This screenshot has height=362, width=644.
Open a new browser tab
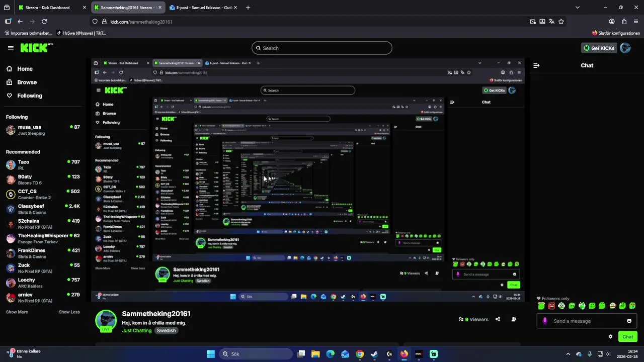tap(248, 8)
